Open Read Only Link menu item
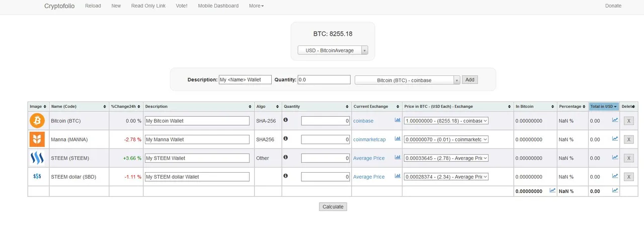 coord(148,6)
